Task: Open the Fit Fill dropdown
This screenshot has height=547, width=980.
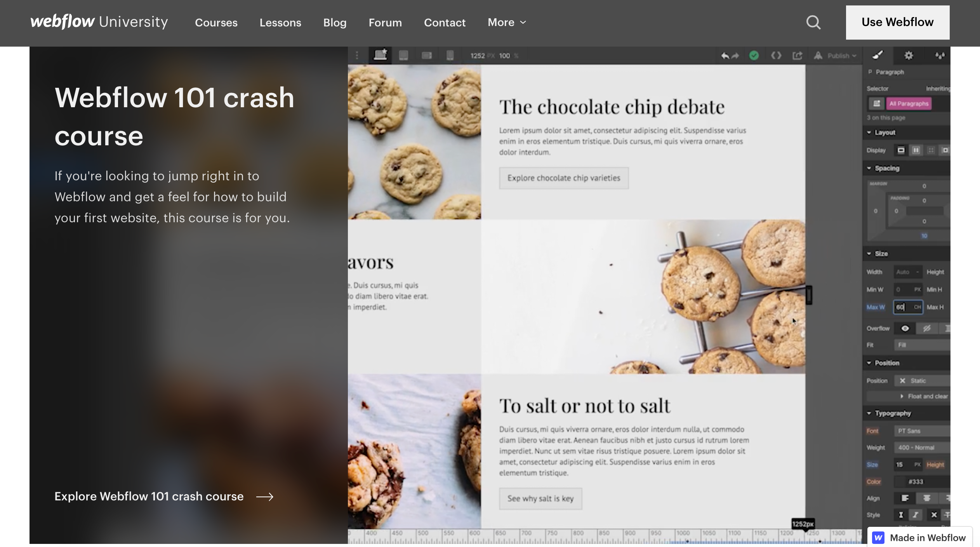Action: click(x=922, y=345)
